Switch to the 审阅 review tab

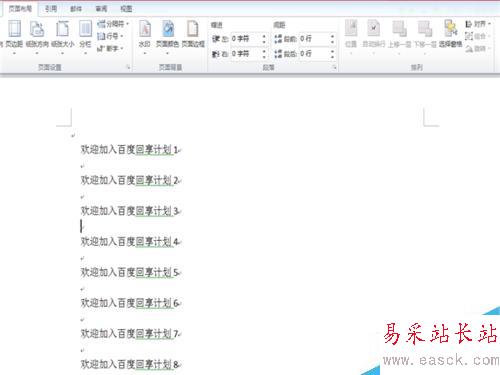[x=101, y=9]
